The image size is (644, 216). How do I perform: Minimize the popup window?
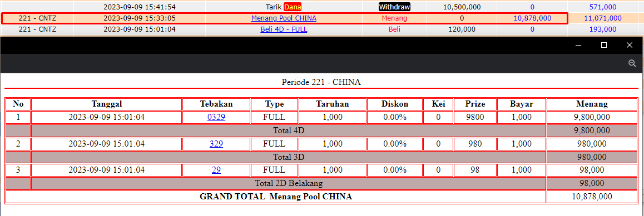point(578,45)
